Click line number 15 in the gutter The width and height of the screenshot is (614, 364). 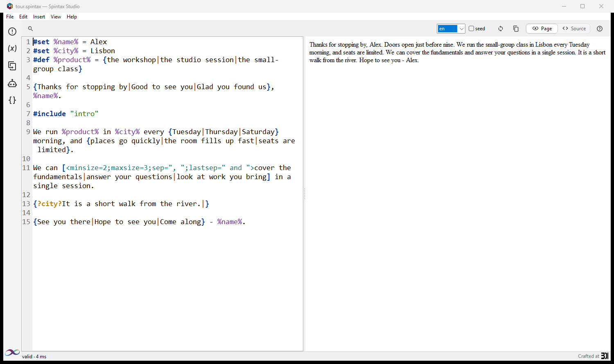[x=26, y=222]
